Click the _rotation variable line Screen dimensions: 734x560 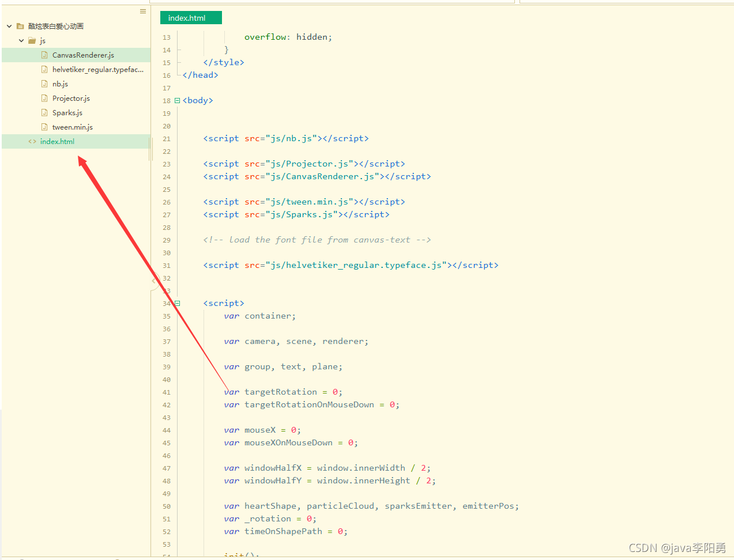[x=270, y=519]
